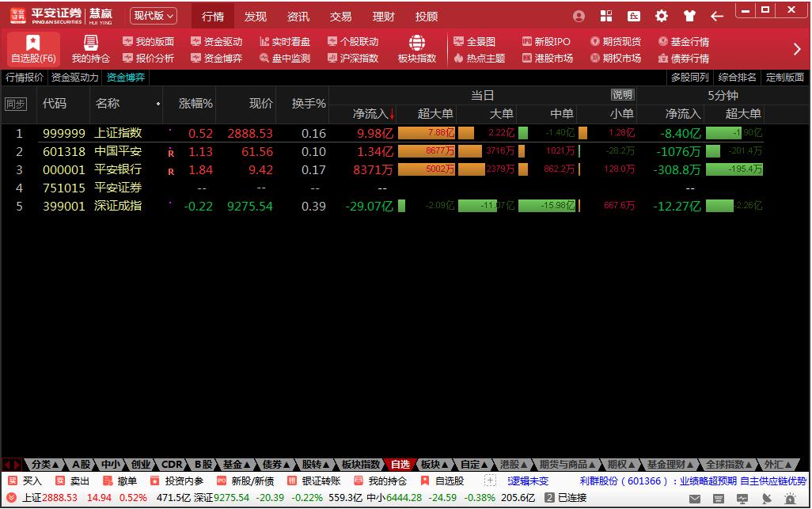Open the 综合排名 view
The width and height of the screenshot is (812, 509).
coord(738,78)
